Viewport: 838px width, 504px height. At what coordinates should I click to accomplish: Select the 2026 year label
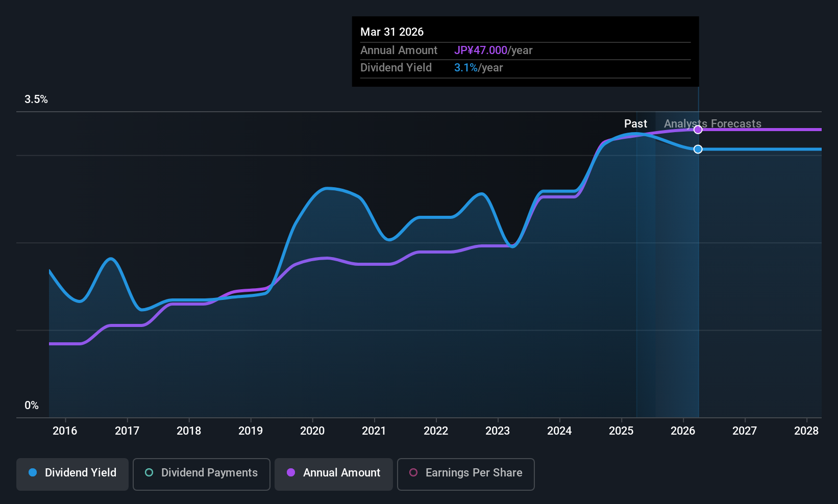(x=683, y=431)
